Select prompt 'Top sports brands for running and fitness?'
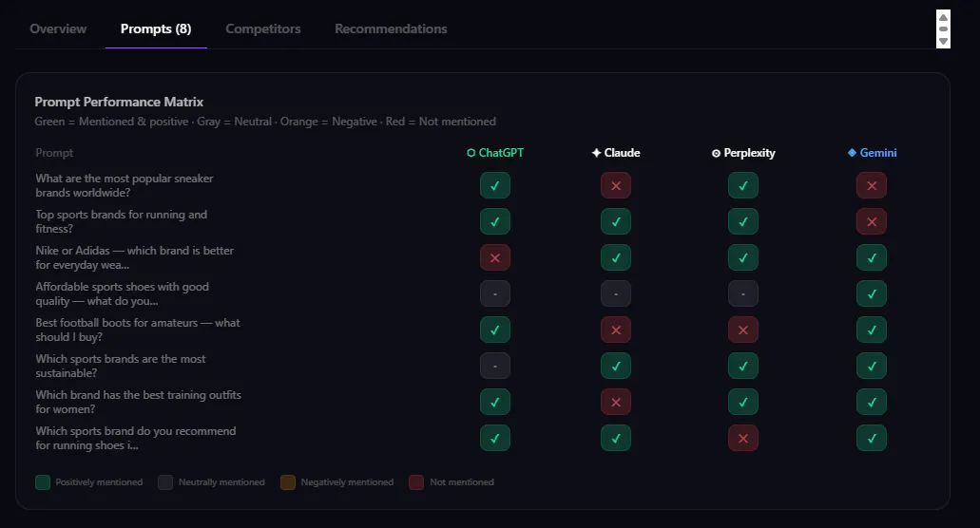980x528 pixels. click(122, 221)
